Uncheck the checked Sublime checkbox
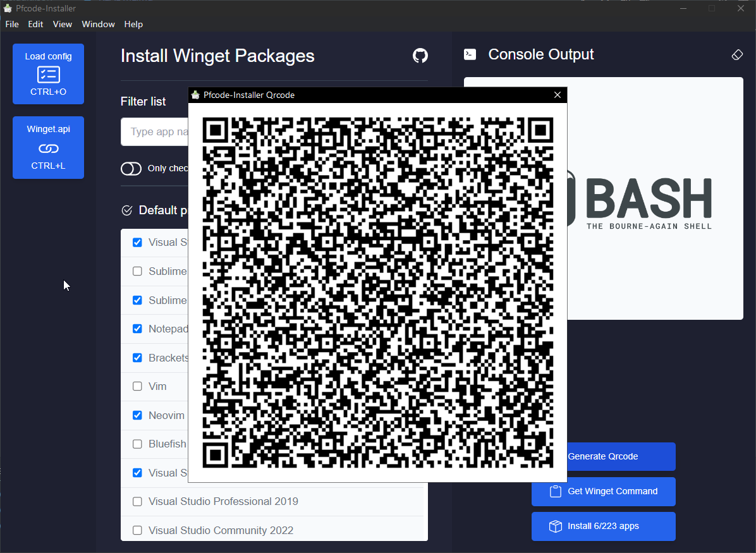Screen dimensions: 756x553 coord(137,300)
